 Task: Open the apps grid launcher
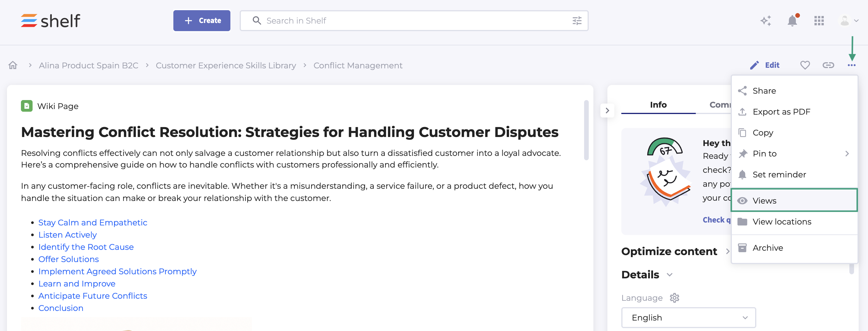(819, 21)
